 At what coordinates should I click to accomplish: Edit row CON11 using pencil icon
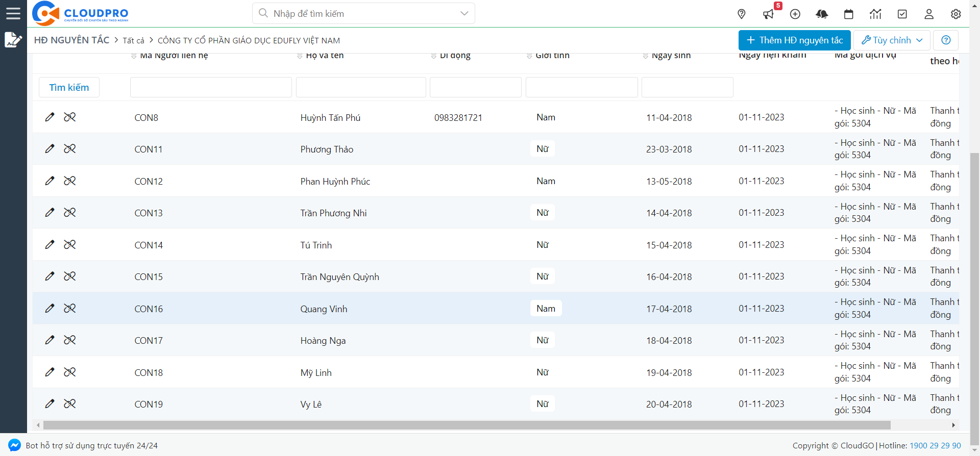tap(50, 148)
